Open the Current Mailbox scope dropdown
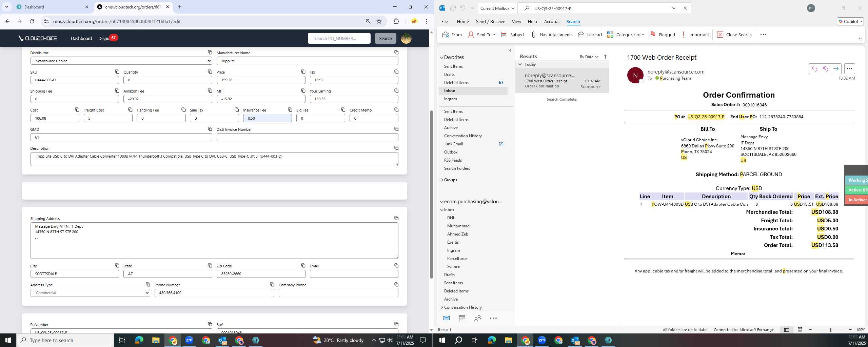Image resolution: width=868 pixels, height=347 pixels. point(497,8)
